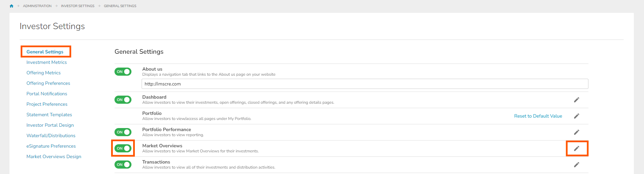Open Market Overviews Design sidebar link
The image size is (644, 174).
tap(54, 156)
